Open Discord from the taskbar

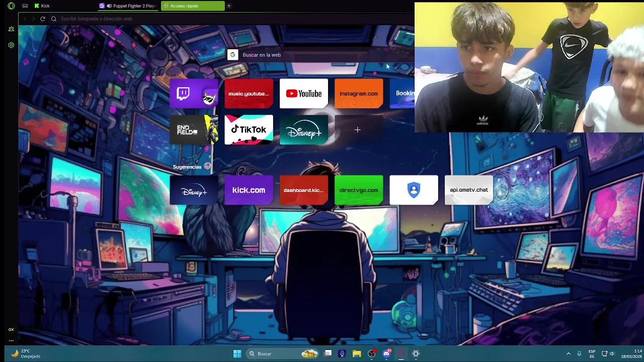tap(386, 353)
